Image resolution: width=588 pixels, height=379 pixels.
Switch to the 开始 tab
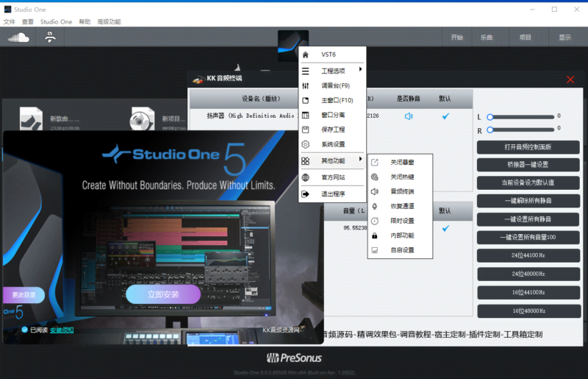tap(456, 38)
